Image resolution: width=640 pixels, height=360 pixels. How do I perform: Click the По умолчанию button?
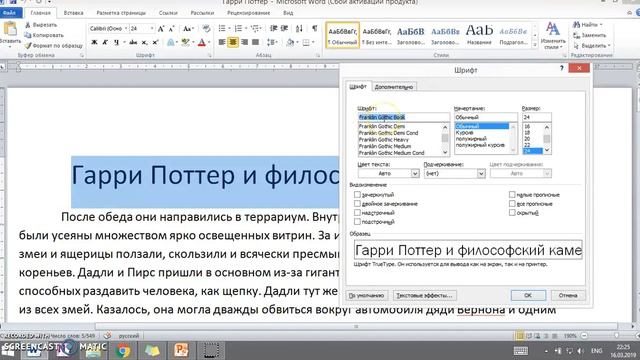(367, 295)
